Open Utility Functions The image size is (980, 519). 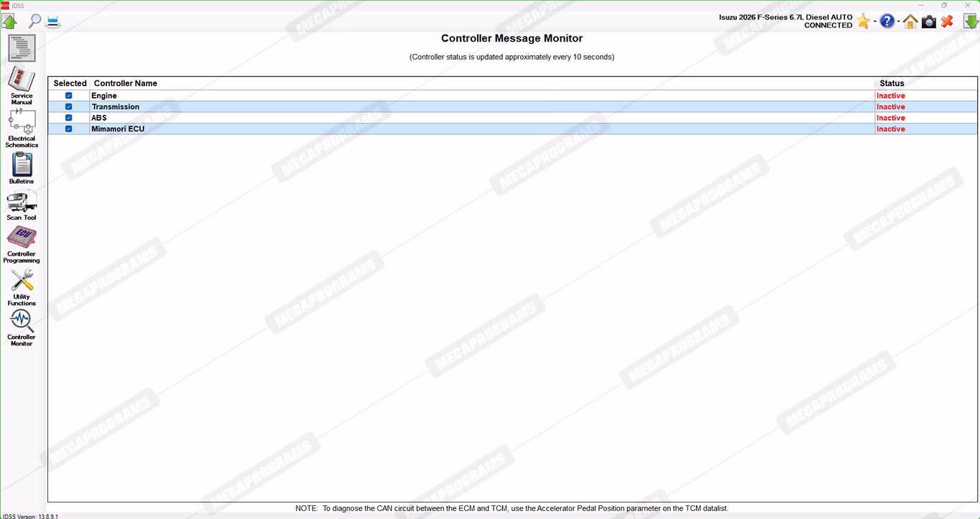pos(22,287)
